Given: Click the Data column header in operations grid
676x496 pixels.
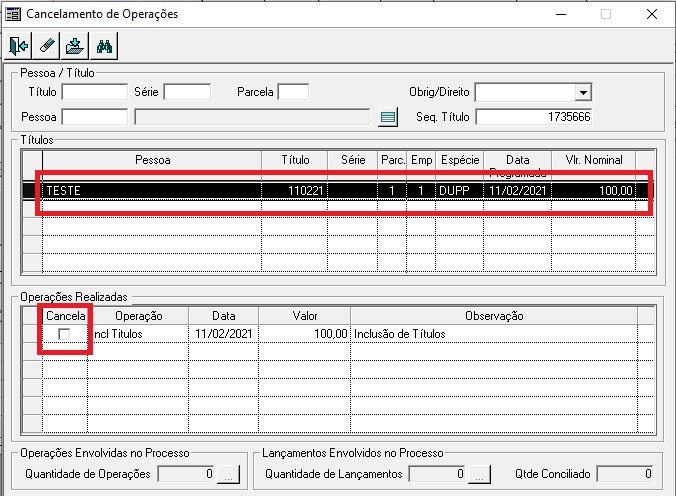Looking at the screenshot, I should click(223, 316).
